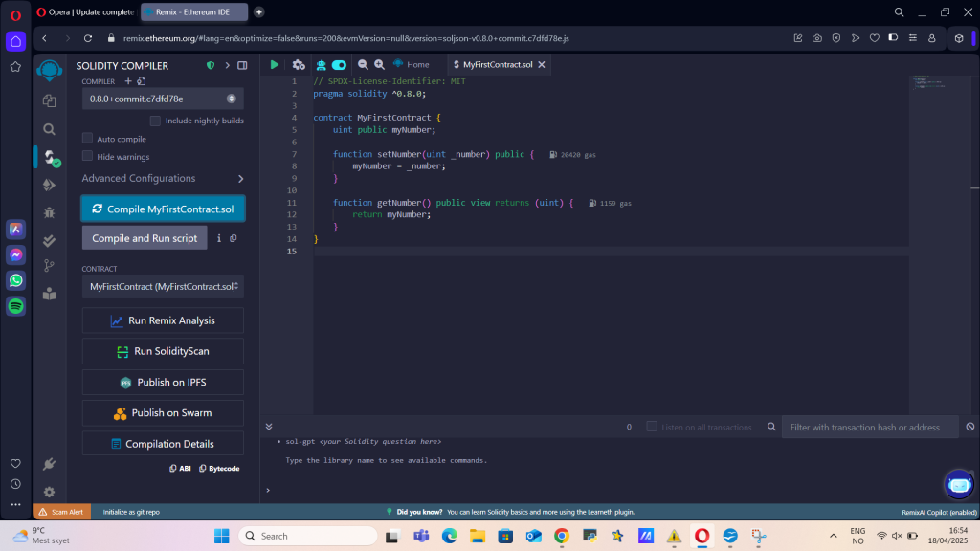This screenshot has width=980, height=551.
Task: Toggle the AI copilot switch in toolbar
Action: click(x=340, y=65)
